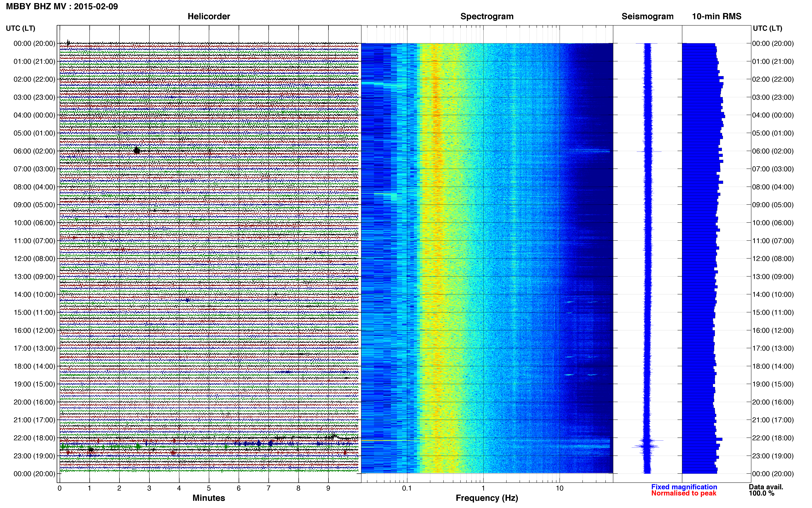This screenshot has height=508, width=812.
Task: Click frequency tick label '0.1'
Action: point(407,488)
